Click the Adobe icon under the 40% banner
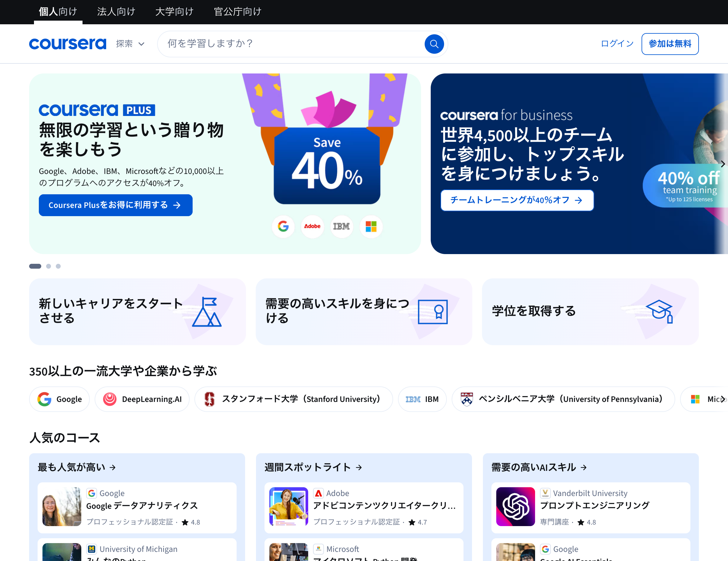 (312, 226)
